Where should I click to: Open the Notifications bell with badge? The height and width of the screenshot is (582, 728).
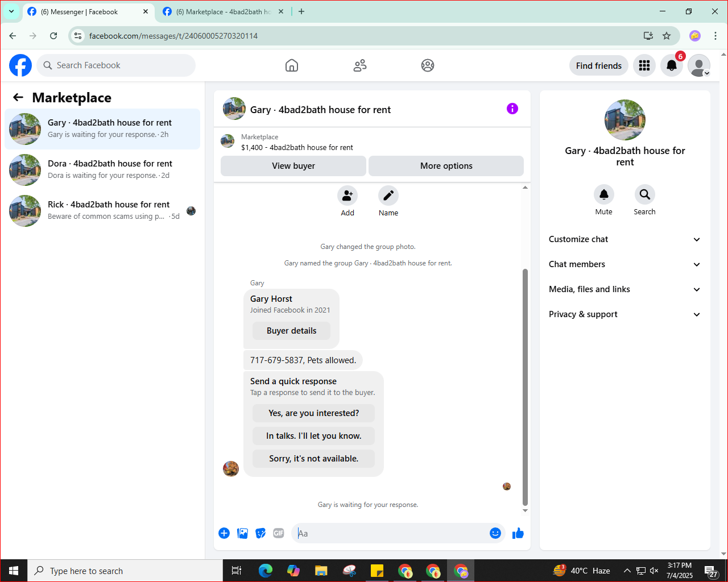click(672, 65)
